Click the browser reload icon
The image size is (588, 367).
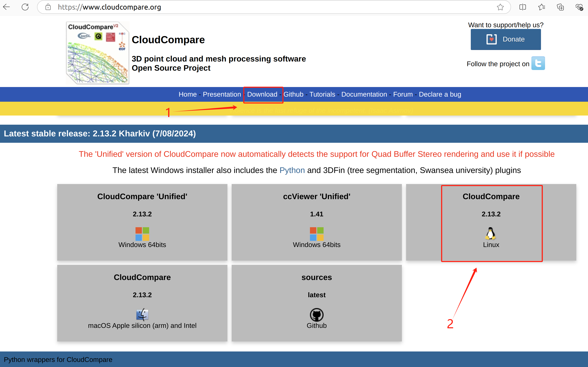[x=25, y=7]
